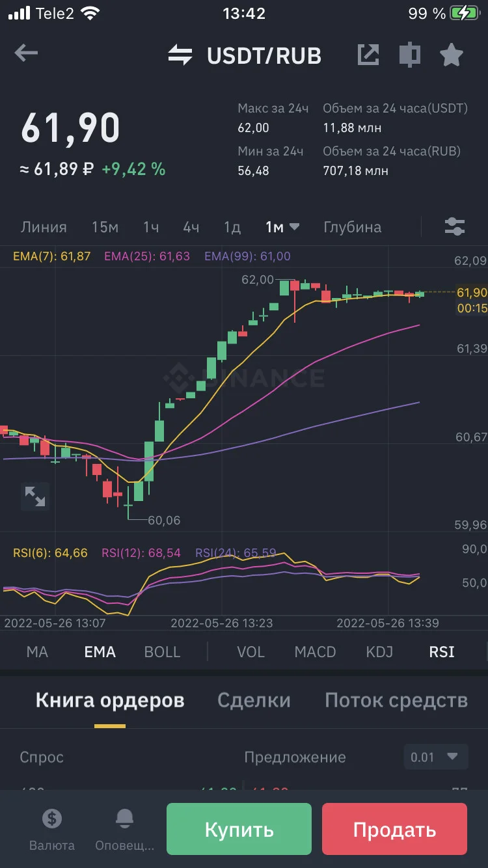The image size is (488, 868).
Task: Enable the VOL sub-indicator
Action: [251, 652]
